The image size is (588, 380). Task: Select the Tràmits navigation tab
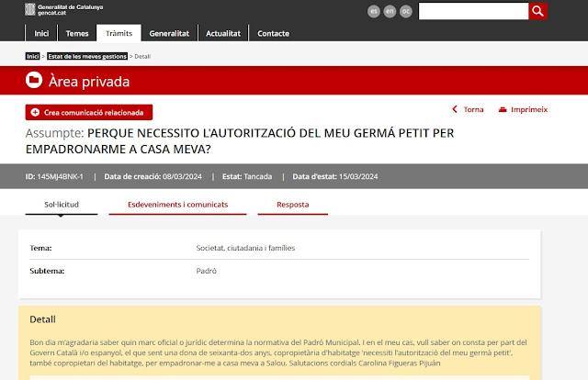[119, 33]
